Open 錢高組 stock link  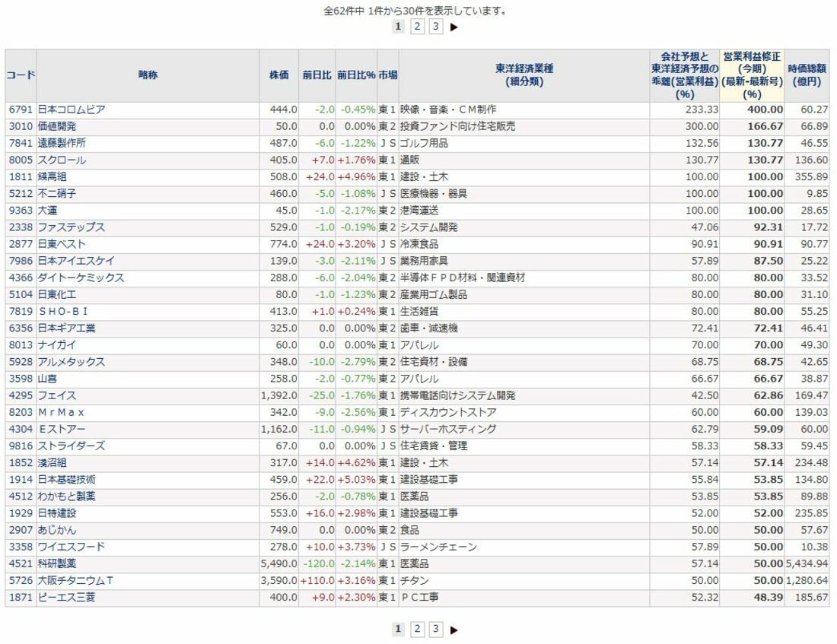(52, 177)
